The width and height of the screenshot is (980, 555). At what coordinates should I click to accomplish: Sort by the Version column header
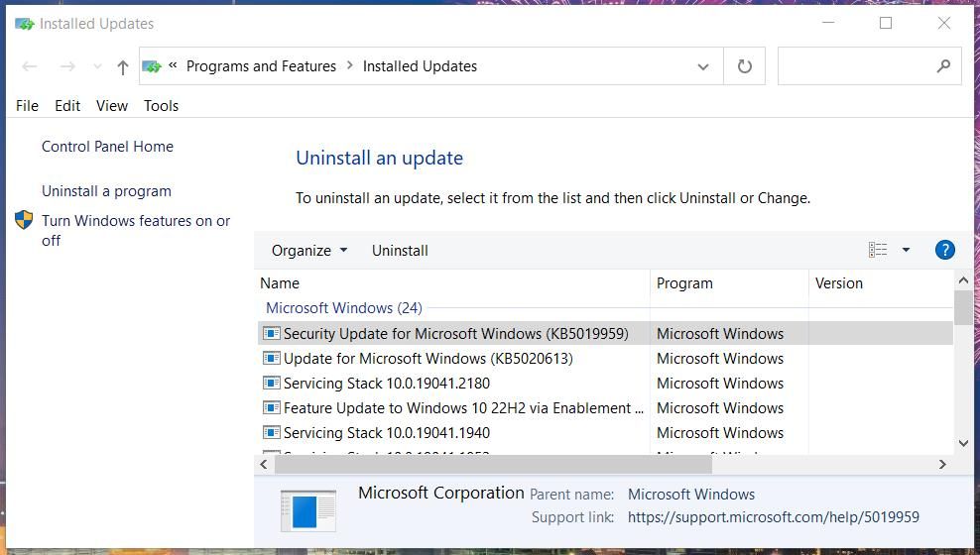point(881,283)
